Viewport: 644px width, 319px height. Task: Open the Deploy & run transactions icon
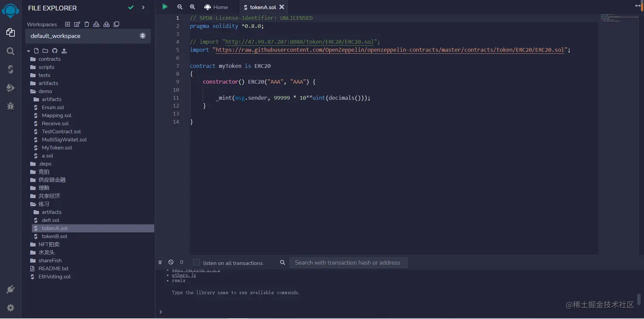point(11,88)
